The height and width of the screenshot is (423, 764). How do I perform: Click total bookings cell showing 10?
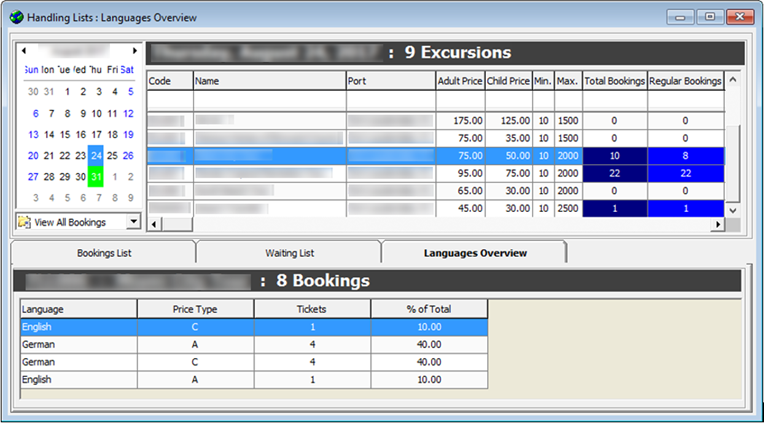(615, 155)
